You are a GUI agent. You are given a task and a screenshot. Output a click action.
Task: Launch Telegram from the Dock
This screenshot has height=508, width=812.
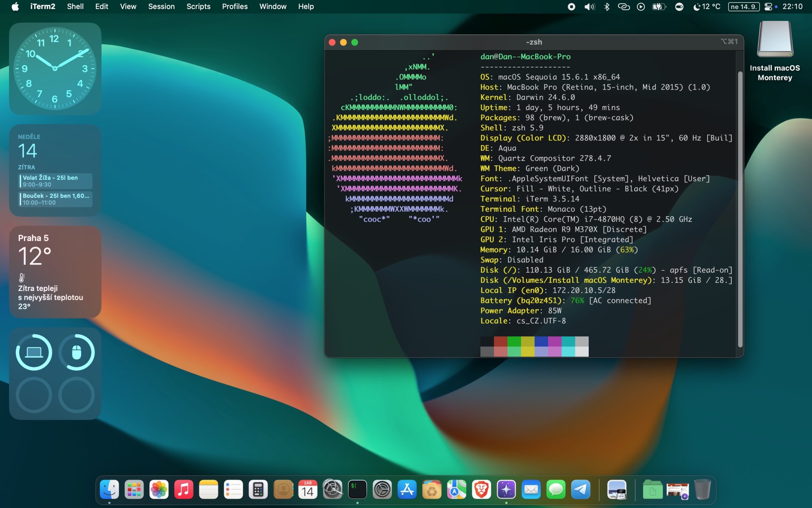[x=581, y=489]
